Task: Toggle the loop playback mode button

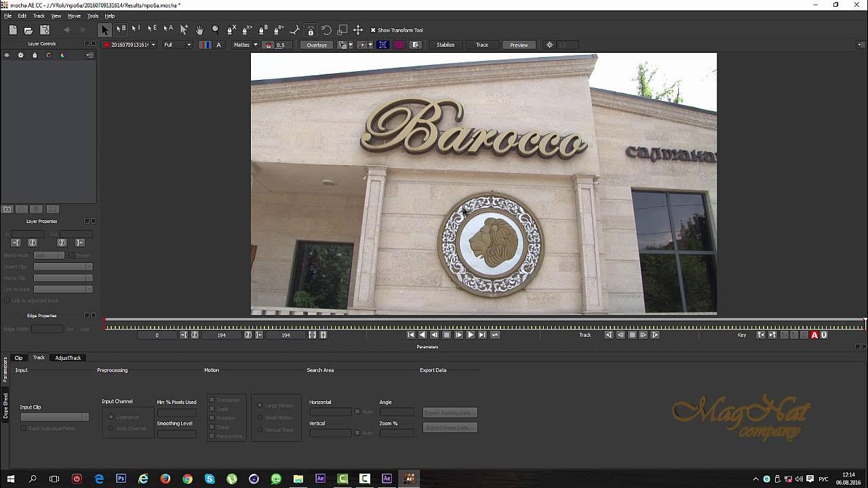Action: point(495,335)
